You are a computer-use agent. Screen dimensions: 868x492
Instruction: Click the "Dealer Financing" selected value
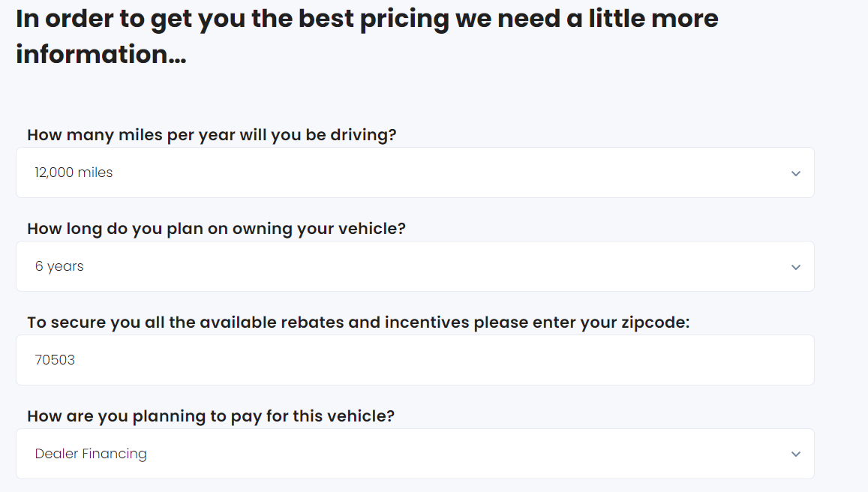[91, 454]
